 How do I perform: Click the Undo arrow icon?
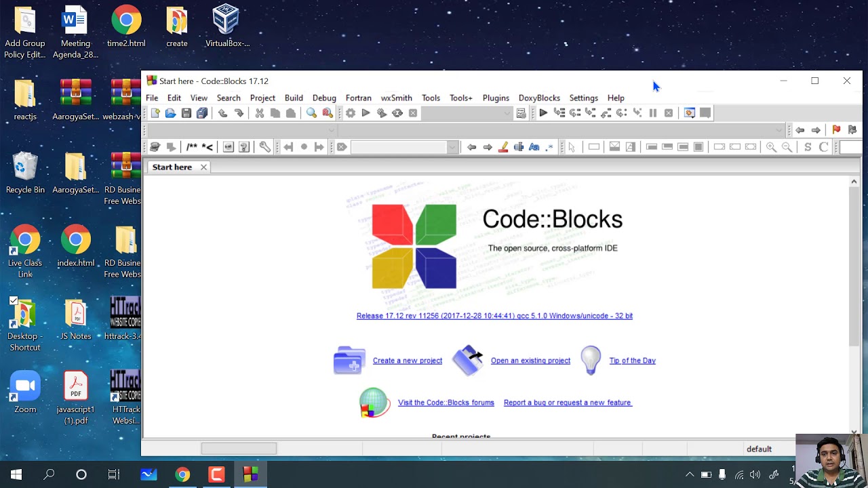pyautogui.click(x=222, y=113)
